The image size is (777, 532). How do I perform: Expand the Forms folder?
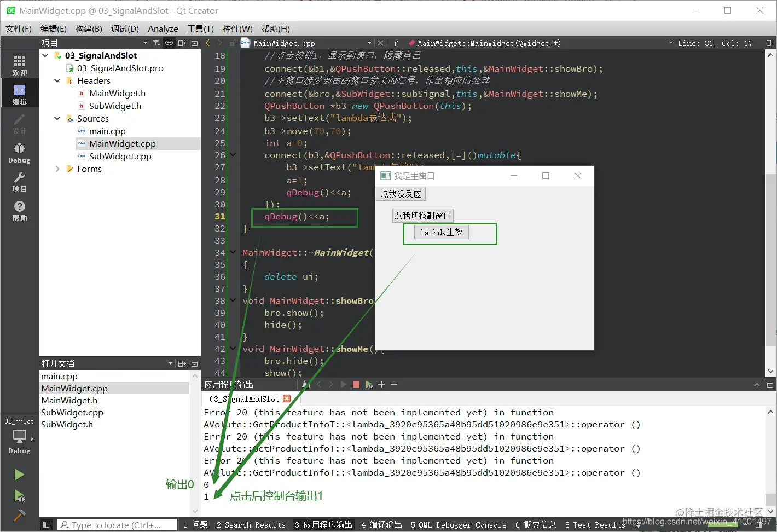pos(57,169)
